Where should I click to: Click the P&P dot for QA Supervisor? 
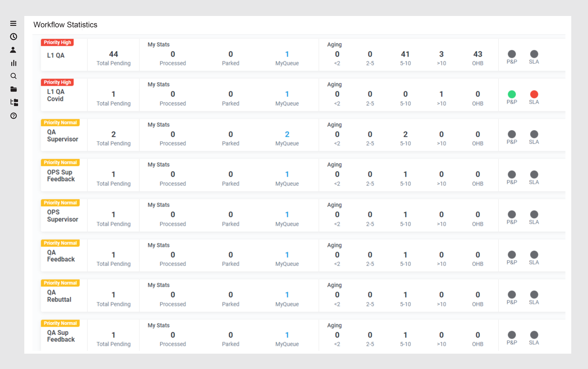coord(512,134)
